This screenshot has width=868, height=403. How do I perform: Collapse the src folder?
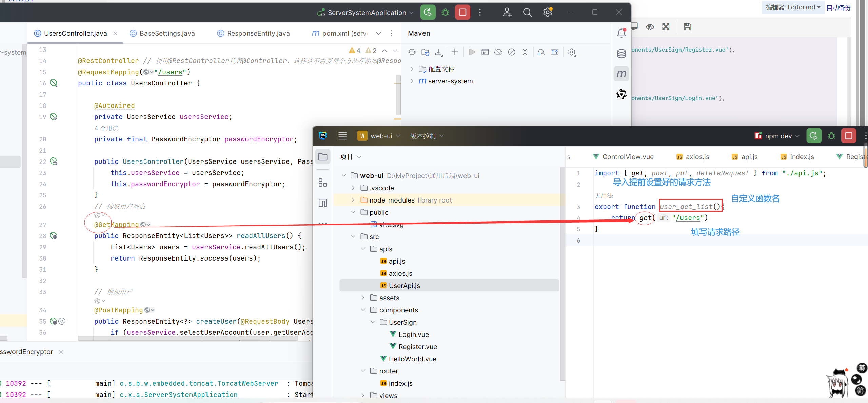tap(353, 236)
